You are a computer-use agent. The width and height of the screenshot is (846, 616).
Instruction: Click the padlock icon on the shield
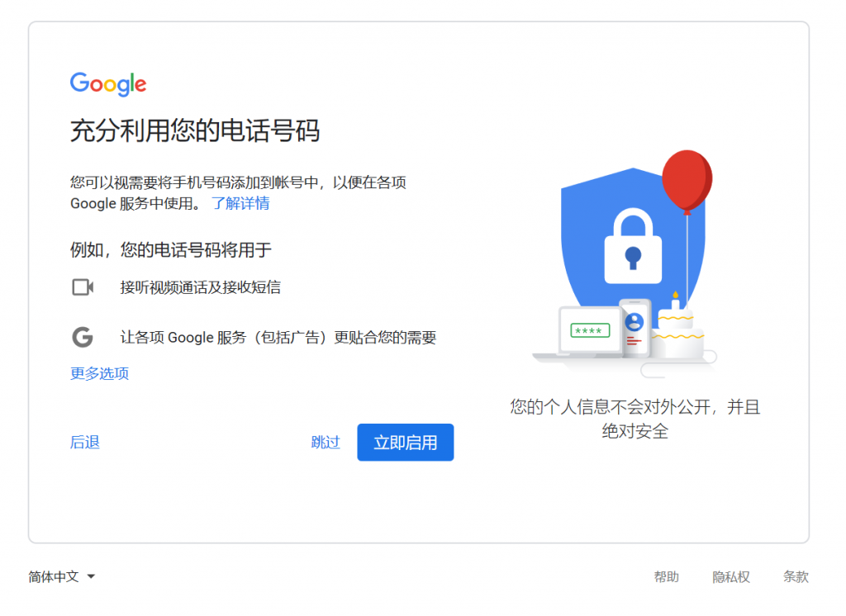(633, 246)
